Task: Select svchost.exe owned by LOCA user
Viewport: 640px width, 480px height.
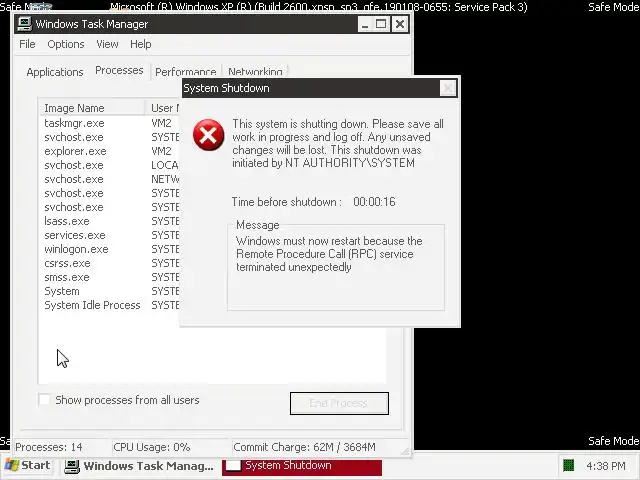Action: (110, 165)
